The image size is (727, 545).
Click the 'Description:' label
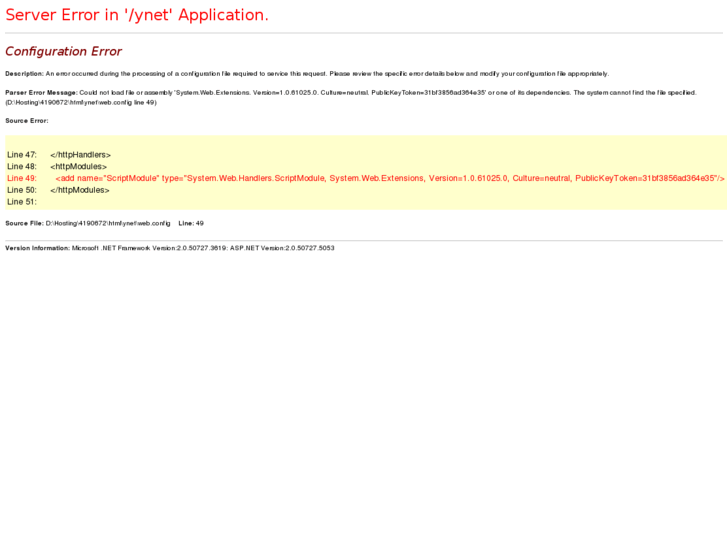[x=24, y=74]
